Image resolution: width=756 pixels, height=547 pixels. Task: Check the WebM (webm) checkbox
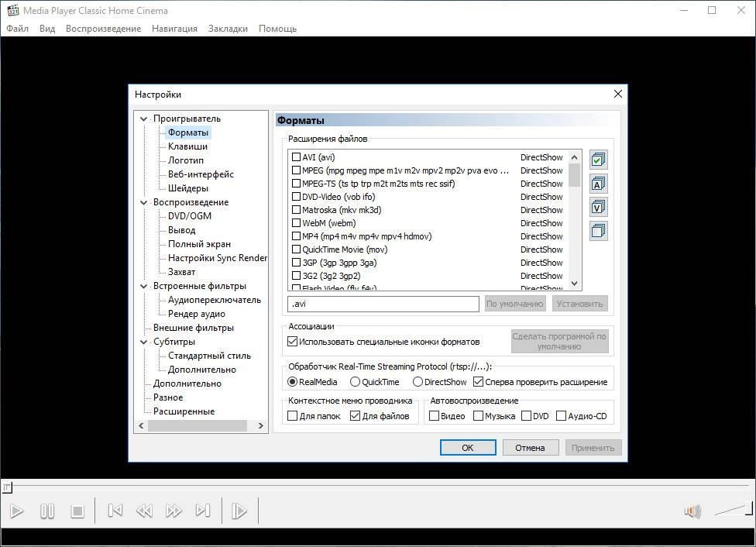296,223
